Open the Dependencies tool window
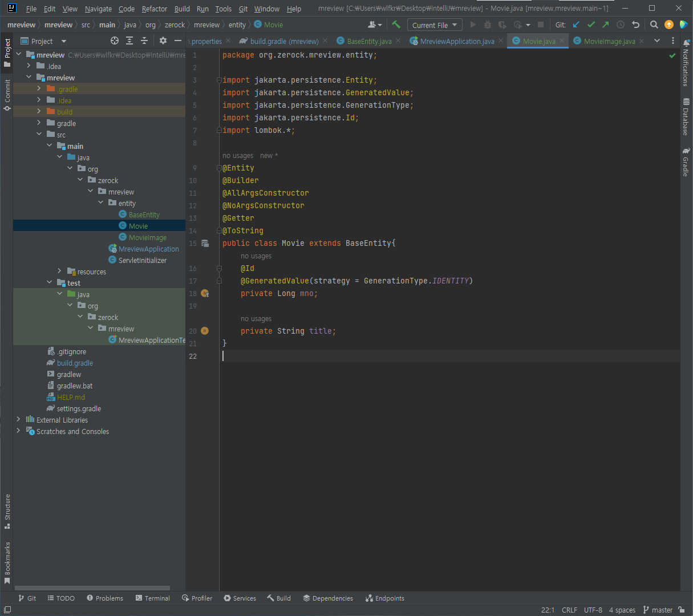The image size is (693, 616). point(328,598)
